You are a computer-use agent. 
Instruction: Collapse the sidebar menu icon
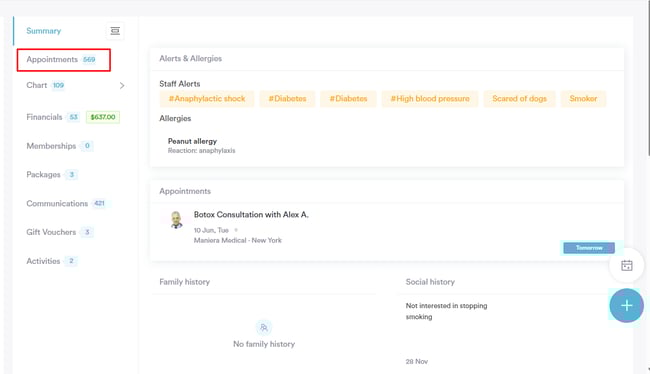click(x=115, y=31)
